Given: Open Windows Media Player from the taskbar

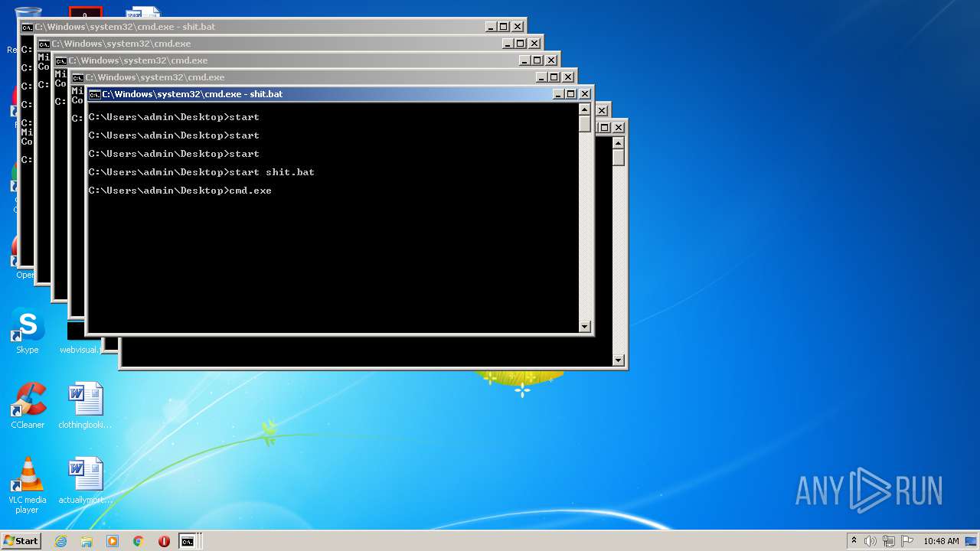Looking at the screenshot, I should click(113, 541).
